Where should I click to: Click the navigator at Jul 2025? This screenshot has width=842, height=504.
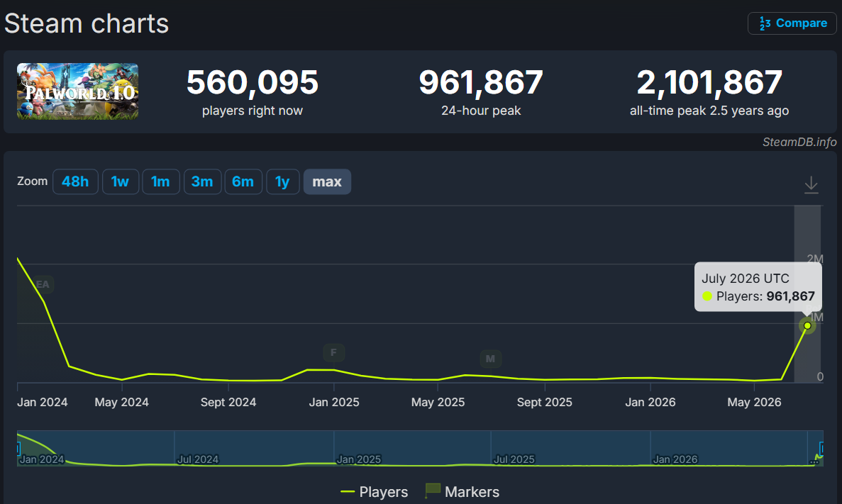[514, 459]
